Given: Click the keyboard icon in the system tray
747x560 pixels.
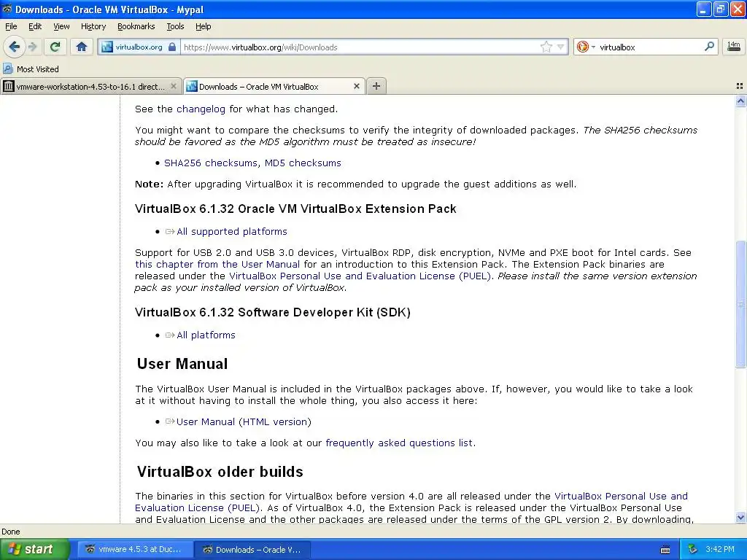Looking at the screenshot, I should tap(665, 550).
